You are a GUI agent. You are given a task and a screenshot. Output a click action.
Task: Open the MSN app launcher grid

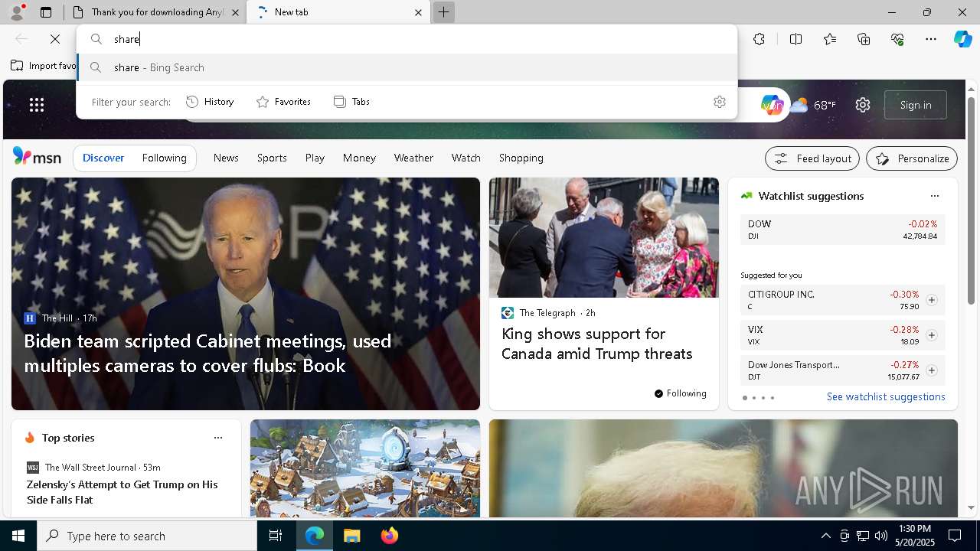(x=37, y=105)
